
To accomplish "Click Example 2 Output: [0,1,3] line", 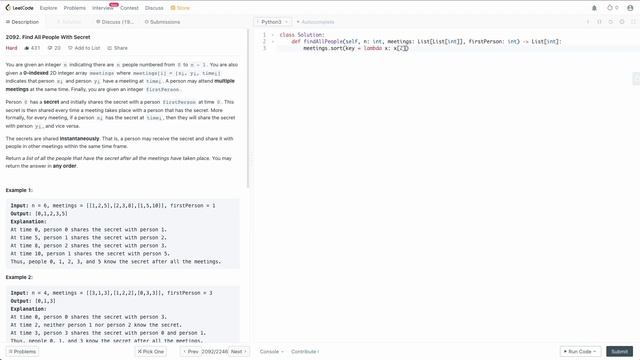I will 33,301.
